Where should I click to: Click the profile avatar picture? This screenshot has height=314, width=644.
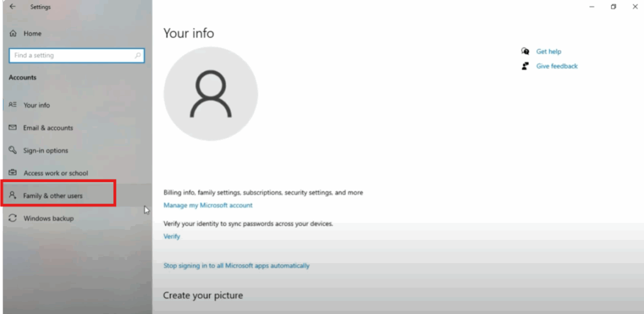click(x=211, y=94)
